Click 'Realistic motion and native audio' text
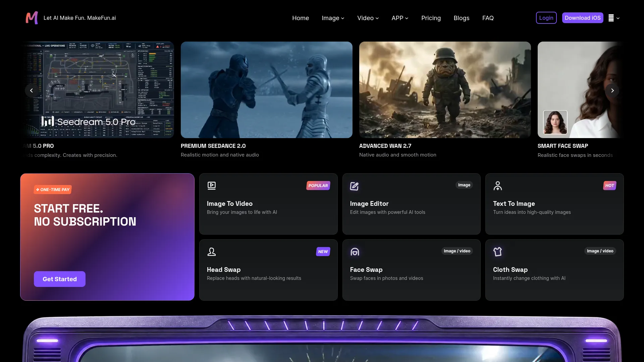This screenshot has width=644, height=362. (x=220, y=155)
